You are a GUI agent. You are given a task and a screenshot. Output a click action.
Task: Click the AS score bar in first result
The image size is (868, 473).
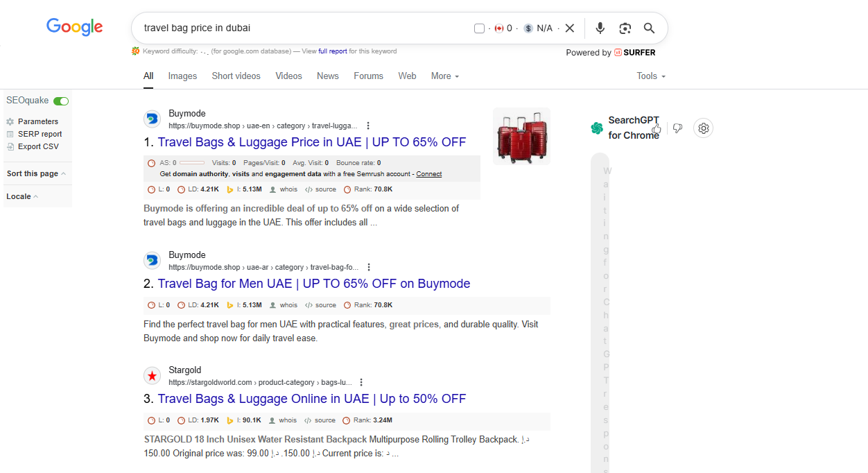point(192,163)
